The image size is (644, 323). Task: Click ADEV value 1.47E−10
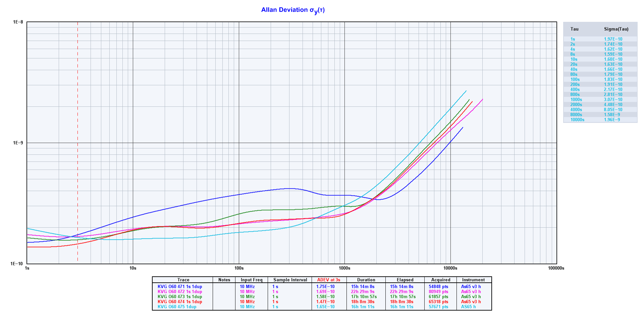(325, 302)
